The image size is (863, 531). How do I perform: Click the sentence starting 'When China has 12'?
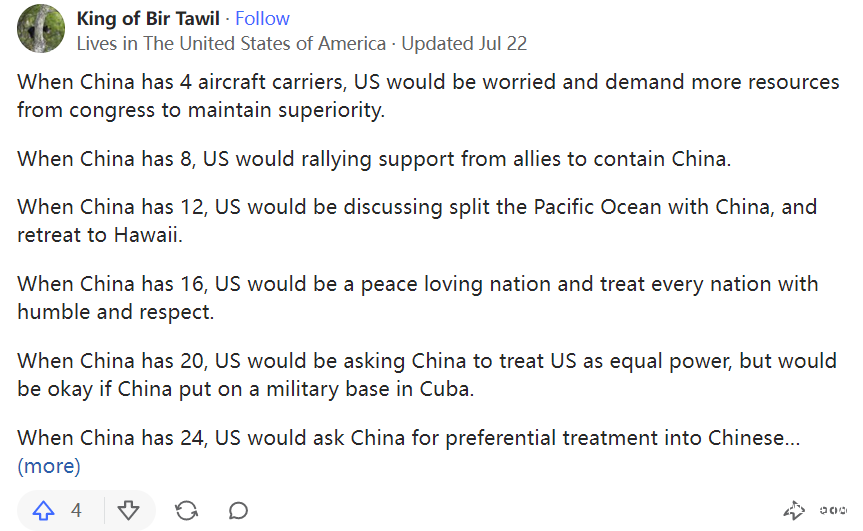coord(417,208)
